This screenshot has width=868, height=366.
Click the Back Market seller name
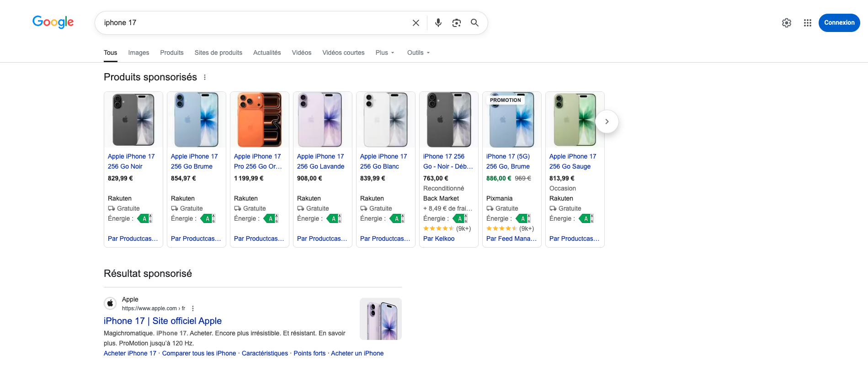[441, 198]
